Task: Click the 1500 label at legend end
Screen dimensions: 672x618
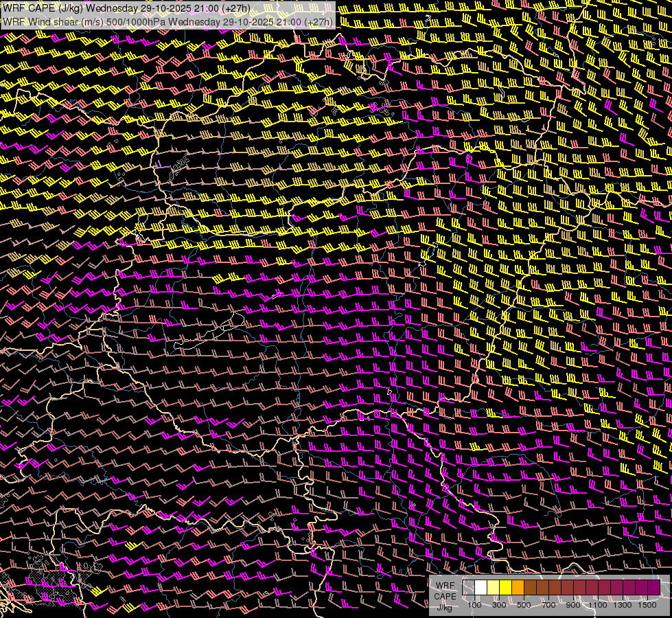Action: pos(648,605)
